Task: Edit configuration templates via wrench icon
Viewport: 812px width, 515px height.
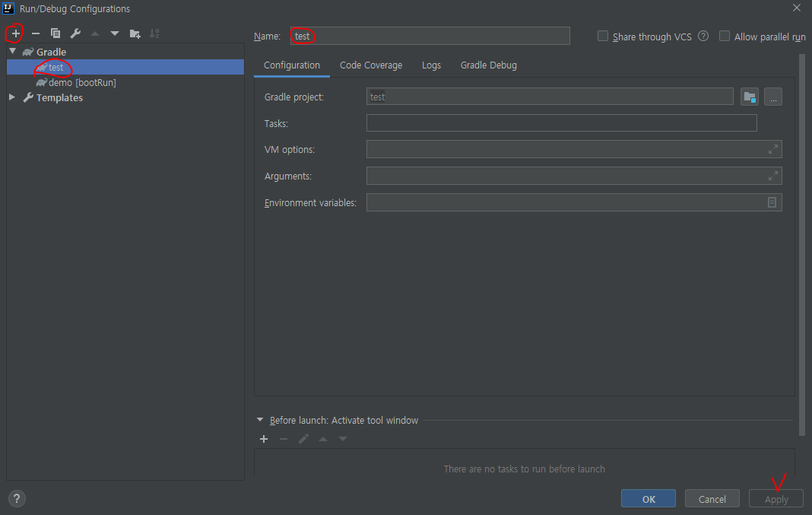Action: 75,33
